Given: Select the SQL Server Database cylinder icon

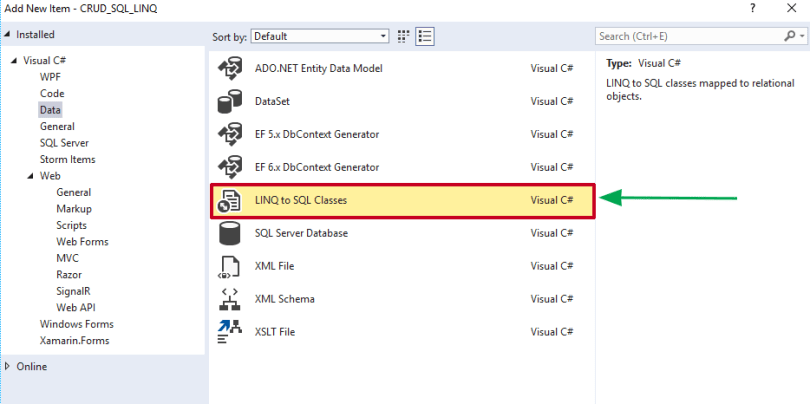Looking at the screenshot, I should pyautogui.click(x=230, y=234).
